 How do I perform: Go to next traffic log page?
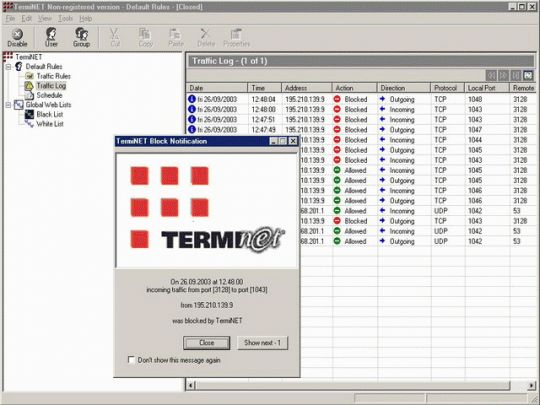pos(516,75)
